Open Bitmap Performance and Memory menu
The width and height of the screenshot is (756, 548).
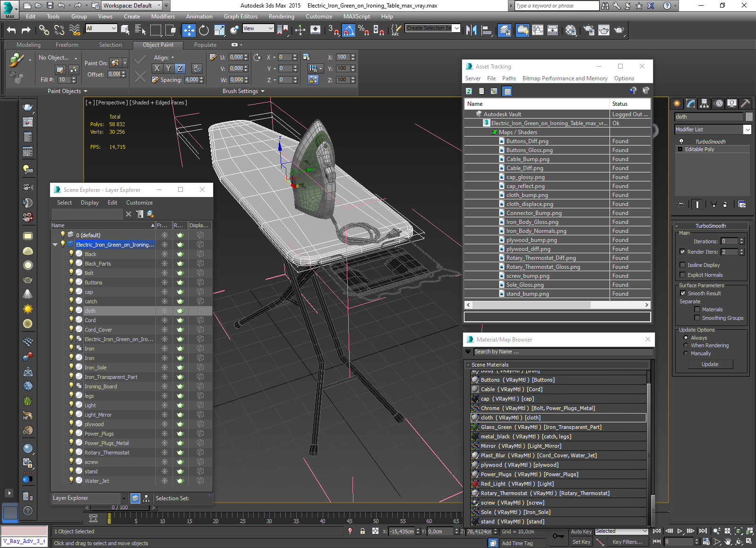click(x=565, y=78)
